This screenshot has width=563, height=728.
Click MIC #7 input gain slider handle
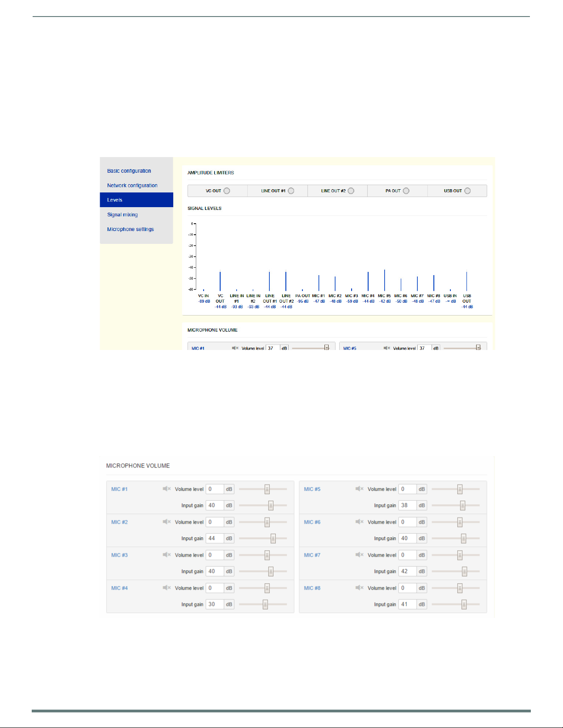[465, 571]
